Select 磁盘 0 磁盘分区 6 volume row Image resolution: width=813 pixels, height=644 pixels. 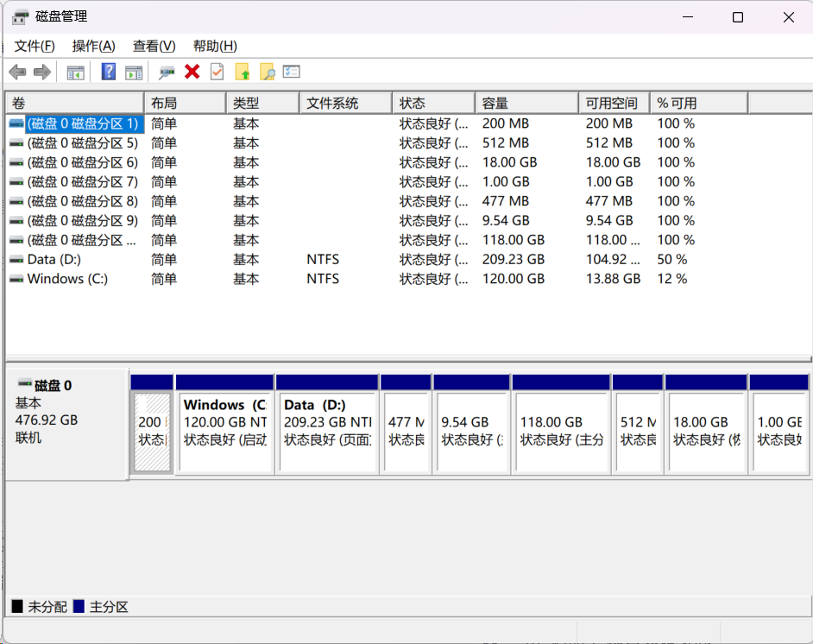[82, 162]
